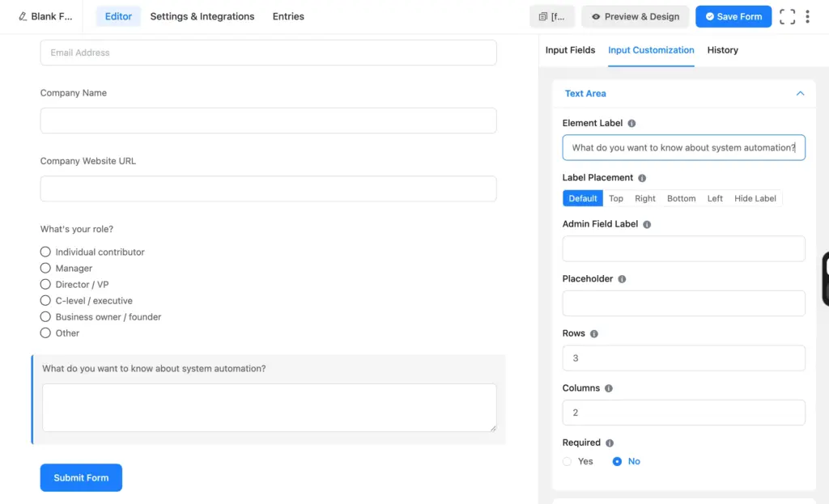Click the Element Label info icon
This screenshot has width=829, height=504.
631,123
